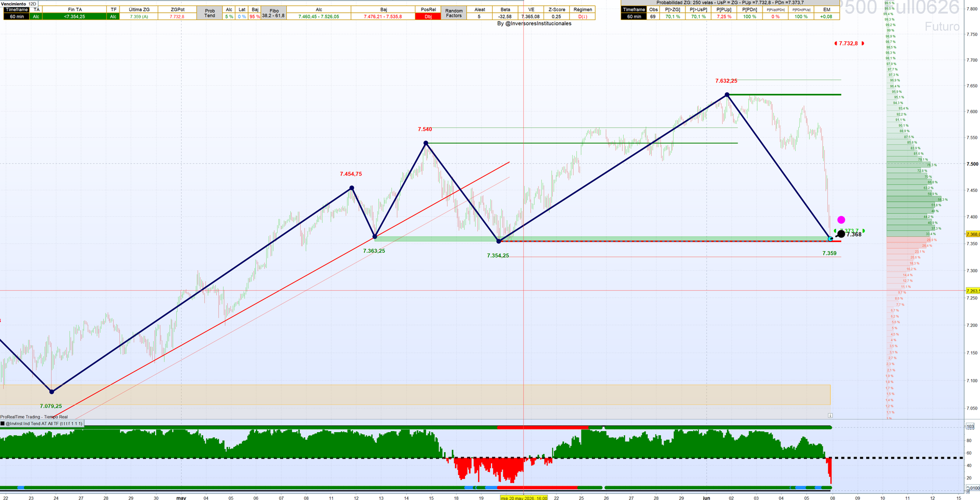Image resolution: width=980 pixels, height=500 pixels.
Task: Click the '7.476,21 - 7.535,8' Baj range
Action: click(x=383, y=16)
